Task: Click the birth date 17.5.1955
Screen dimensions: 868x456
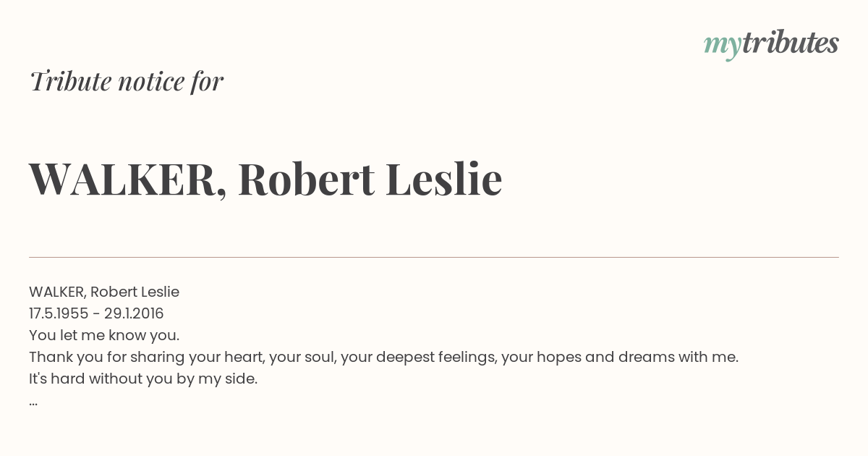Action: (x=59, y=313)
